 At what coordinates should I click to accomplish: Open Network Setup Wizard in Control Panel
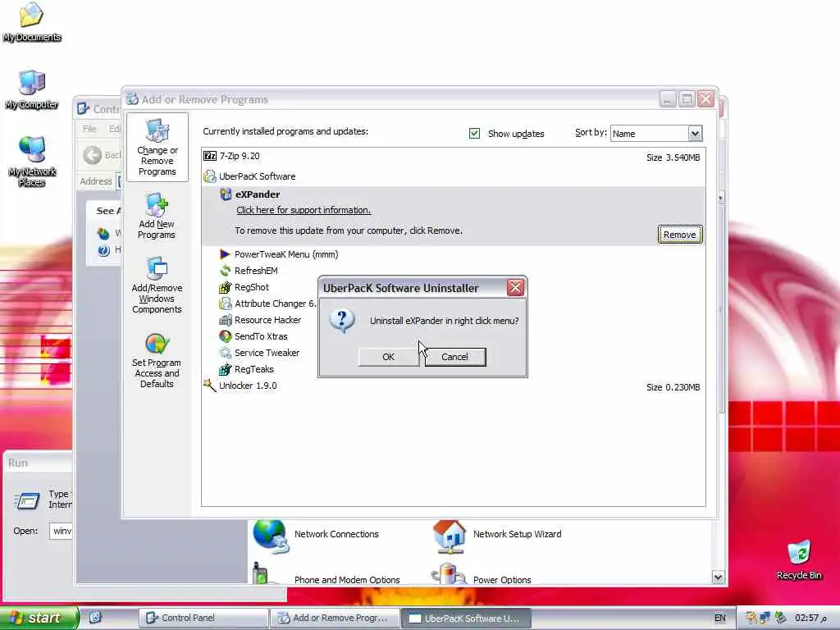[497, 535]
